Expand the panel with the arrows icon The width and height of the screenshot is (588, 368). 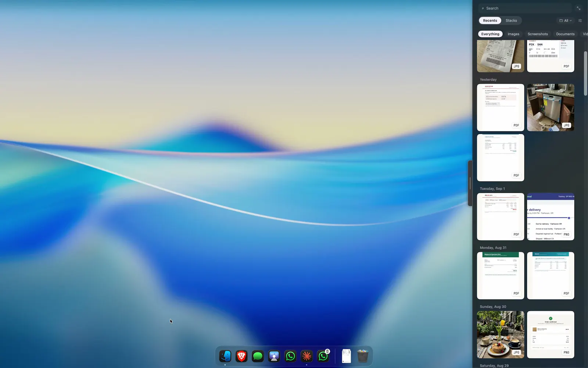578,8
